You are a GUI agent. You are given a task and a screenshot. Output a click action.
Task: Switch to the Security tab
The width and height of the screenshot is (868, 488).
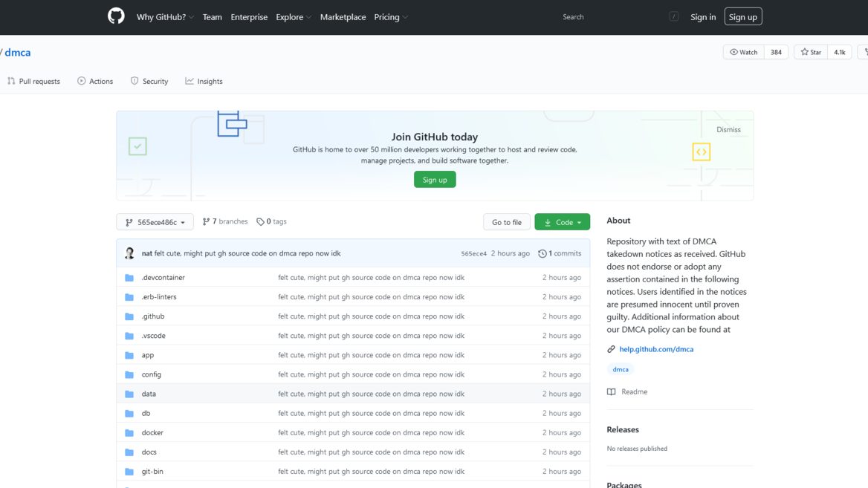pos(149,82)
